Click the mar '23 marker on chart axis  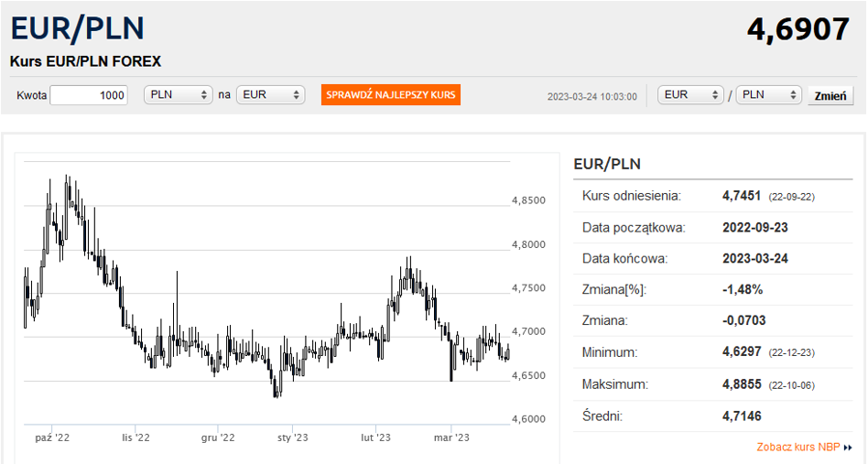[x=451, y=437]
